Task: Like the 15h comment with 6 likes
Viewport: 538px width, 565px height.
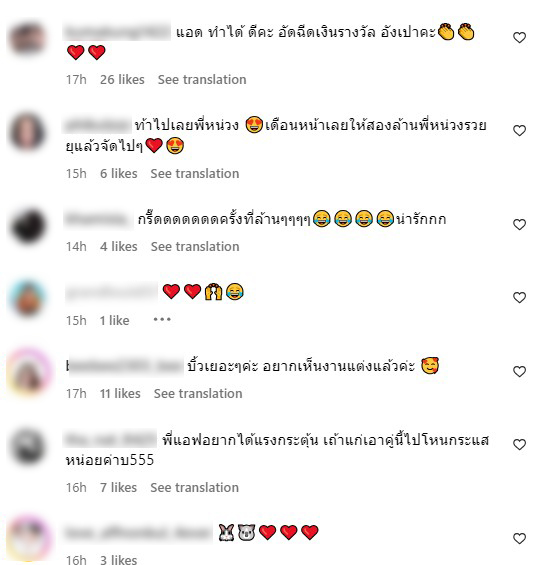Action: [519, 130]
